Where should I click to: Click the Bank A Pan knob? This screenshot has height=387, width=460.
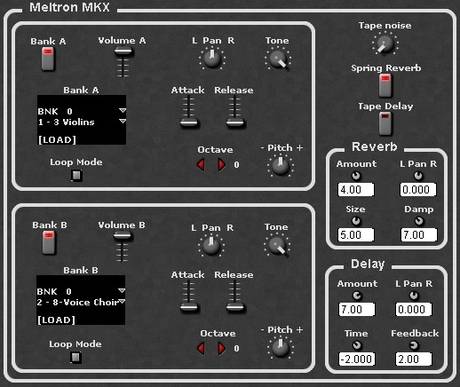click(212, 59)
